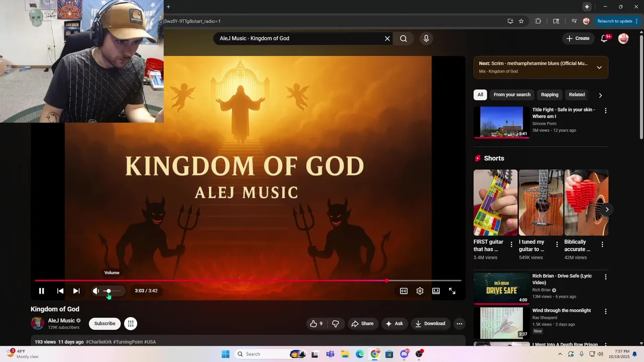Click the Chrome profile avatar
The height and width of the screenshot is (362, 644).
point(586,21)
